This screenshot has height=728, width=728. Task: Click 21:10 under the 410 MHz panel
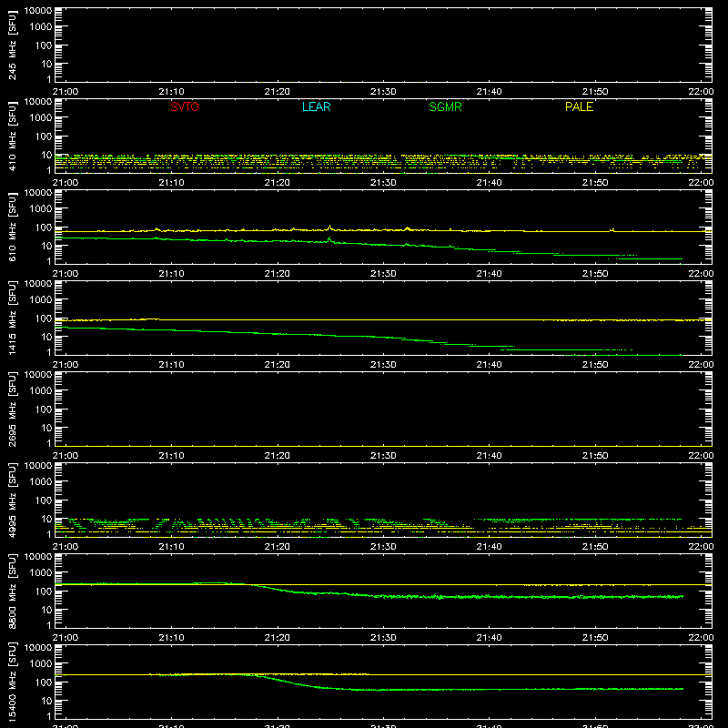click(171, 183)
